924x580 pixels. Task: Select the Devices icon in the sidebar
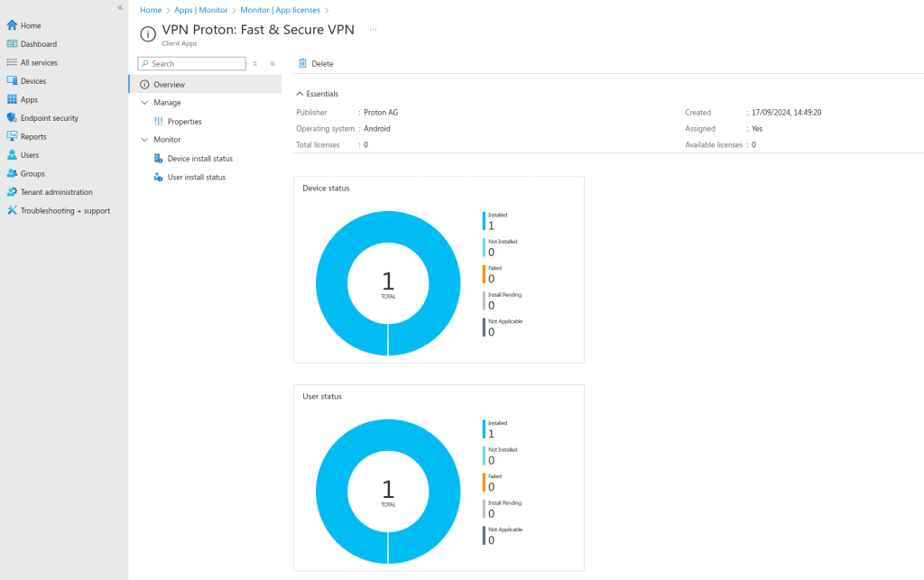pyautogui.click(x=12, y=80)
